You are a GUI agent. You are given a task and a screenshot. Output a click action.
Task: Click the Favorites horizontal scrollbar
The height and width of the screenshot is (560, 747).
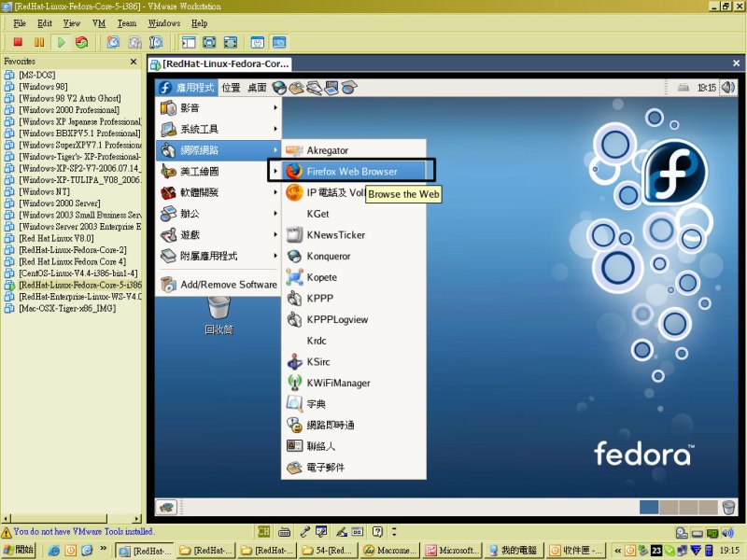72,518
